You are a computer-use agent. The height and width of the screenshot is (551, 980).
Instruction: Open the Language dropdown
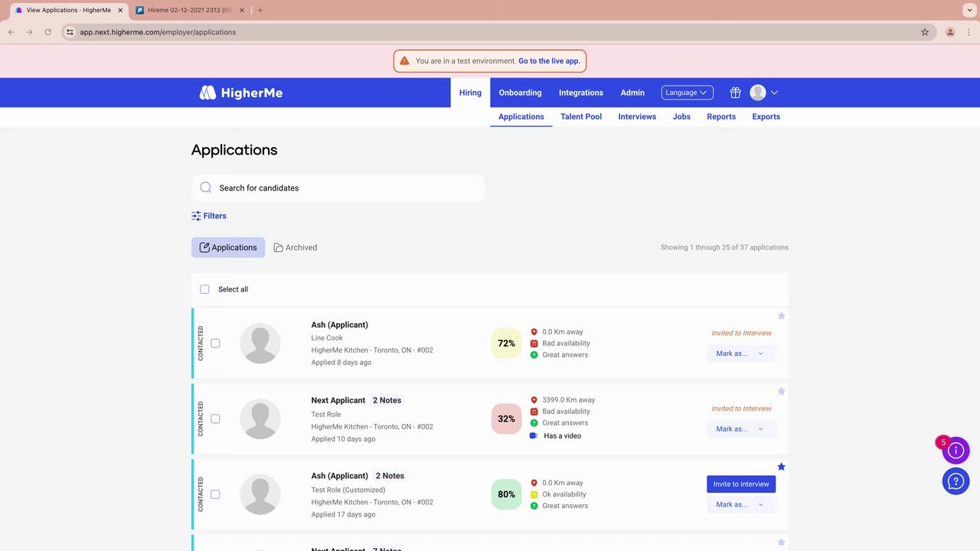pyautogui.click(x=687, y=93)
